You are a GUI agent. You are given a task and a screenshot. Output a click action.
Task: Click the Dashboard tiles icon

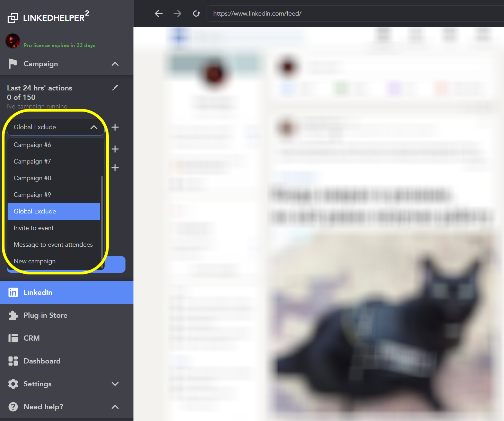(x=13, y=361)
